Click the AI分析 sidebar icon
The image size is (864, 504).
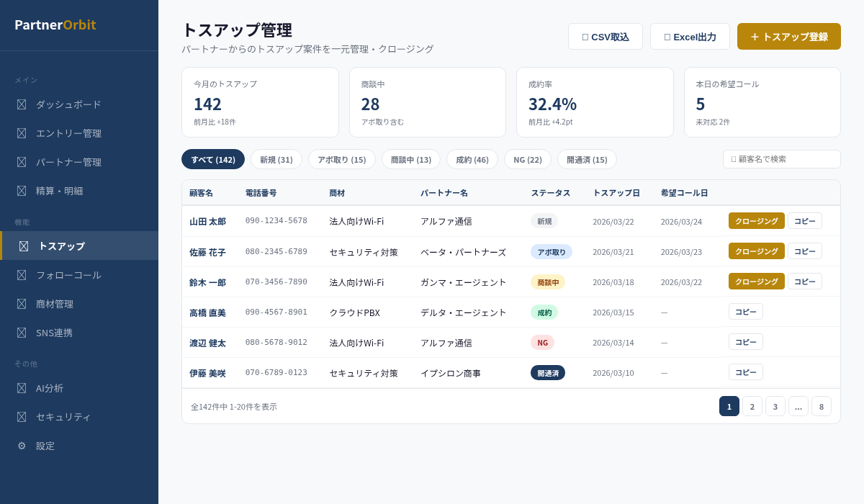point(22,388)
